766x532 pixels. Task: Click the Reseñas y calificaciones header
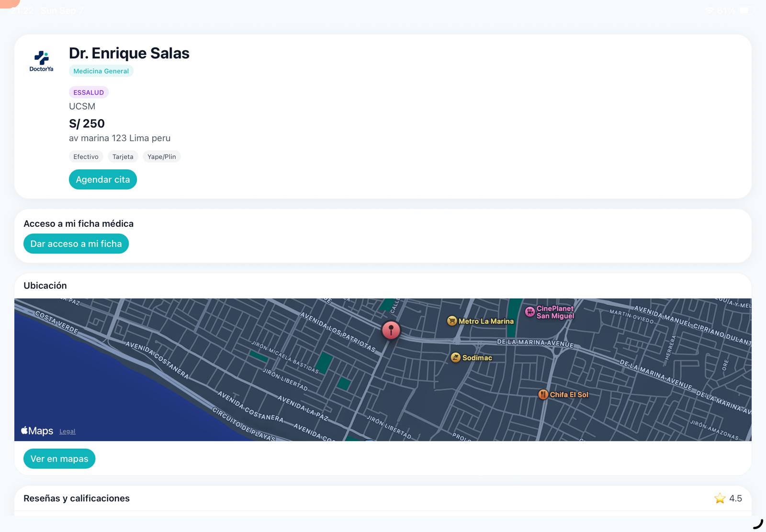tap(77, 499)
